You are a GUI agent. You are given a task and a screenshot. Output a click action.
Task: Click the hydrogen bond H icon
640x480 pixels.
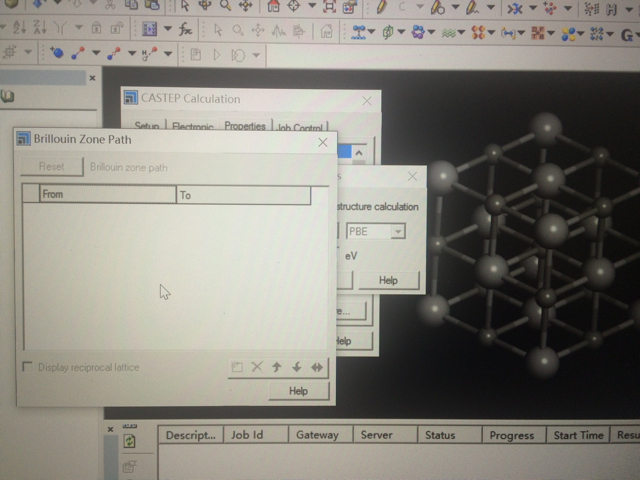click(x=149, y=53)
